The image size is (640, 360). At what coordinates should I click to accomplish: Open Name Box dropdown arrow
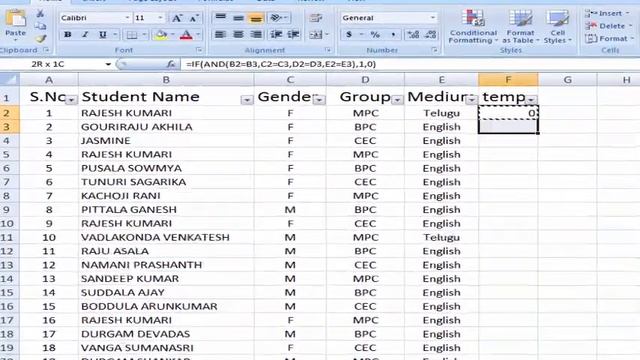tap(108, 64)
